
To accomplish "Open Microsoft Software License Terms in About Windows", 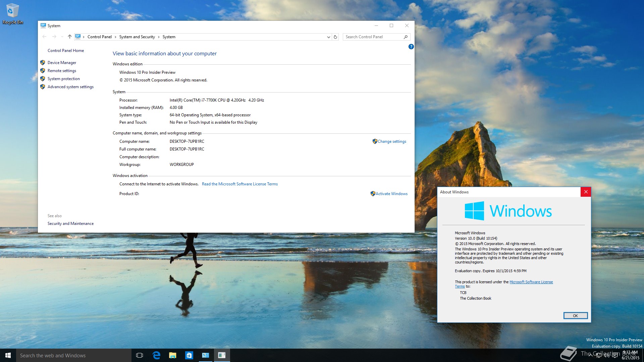I will coord(531,282).
